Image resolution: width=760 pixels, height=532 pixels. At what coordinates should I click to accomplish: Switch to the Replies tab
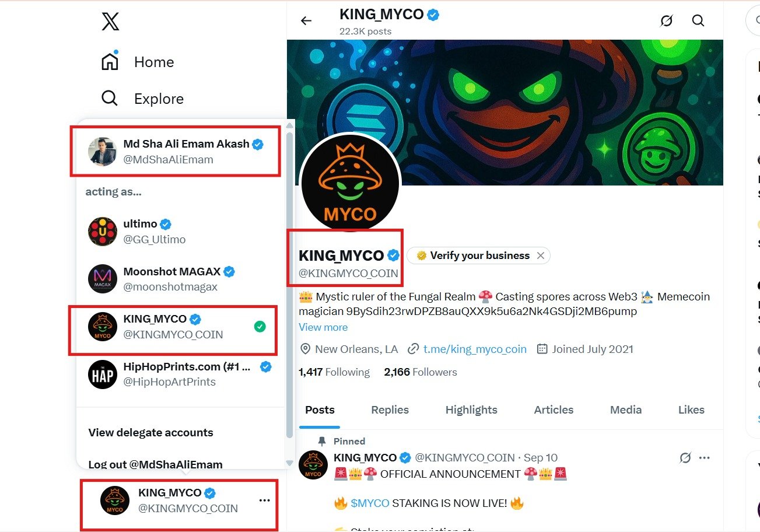pyautogui.click(x=390, y=410)
